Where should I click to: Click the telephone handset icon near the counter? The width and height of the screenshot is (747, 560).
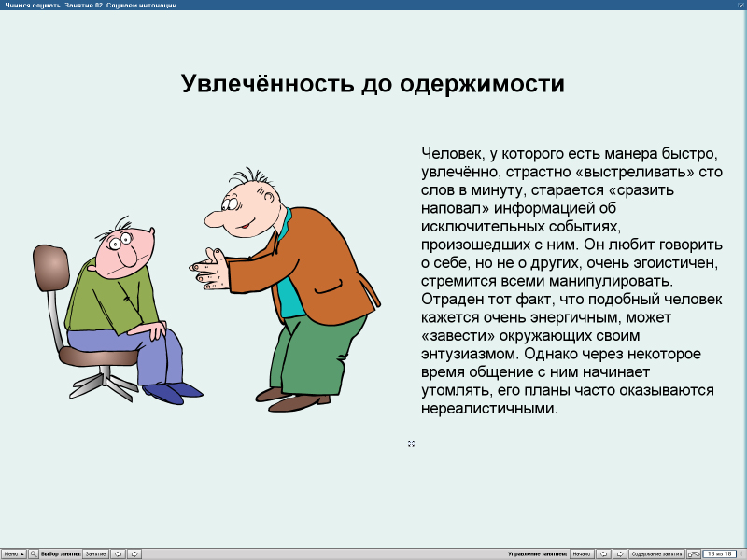693,553
